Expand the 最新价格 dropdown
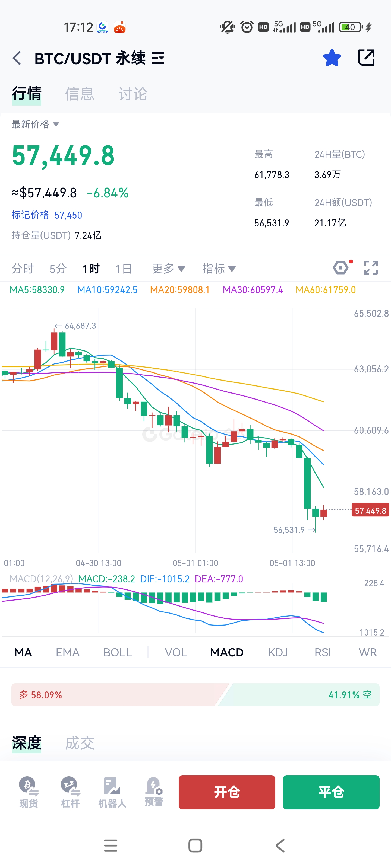 (x=35, y=124)
